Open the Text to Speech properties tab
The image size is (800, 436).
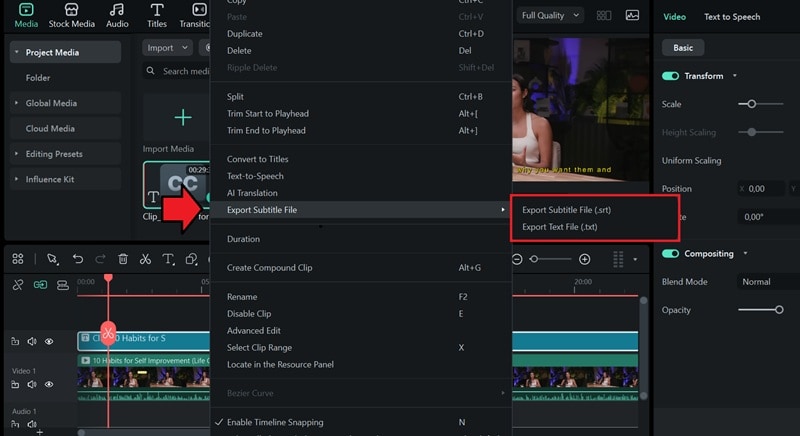pos(732,17)
